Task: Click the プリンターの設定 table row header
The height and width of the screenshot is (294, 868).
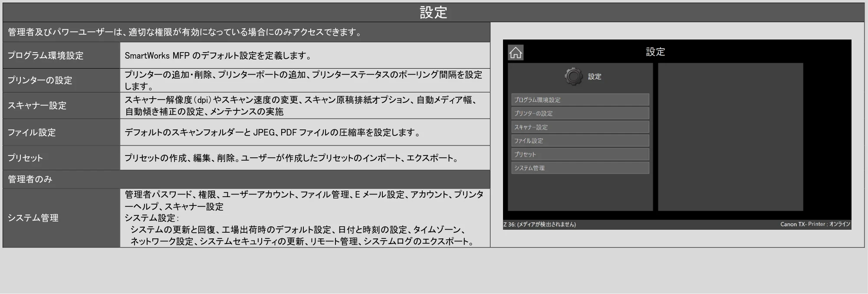Action: pyautogui.click(x=61, y=80)
